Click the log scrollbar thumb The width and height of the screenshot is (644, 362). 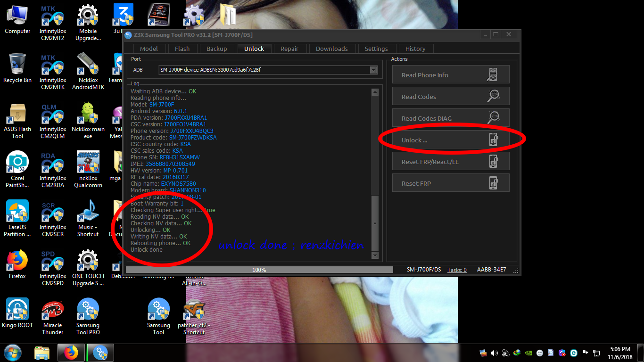coord(375,223)
